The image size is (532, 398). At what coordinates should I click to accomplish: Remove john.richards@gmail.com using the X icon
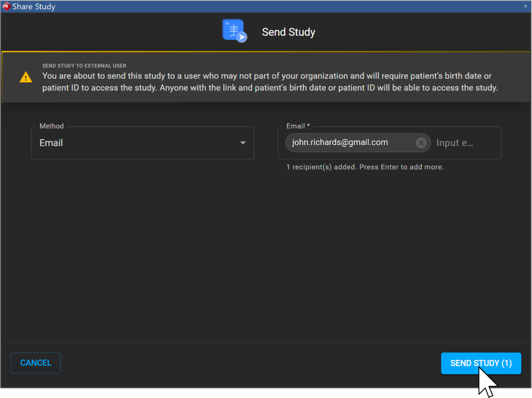[421, 142]
